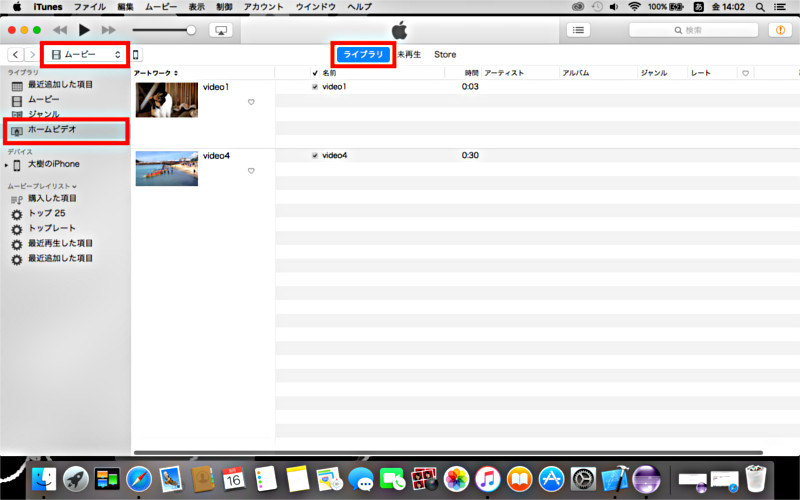Viewport: 800px width, 500px height.
Task: Skip to the next track
Action: point(108,30)
